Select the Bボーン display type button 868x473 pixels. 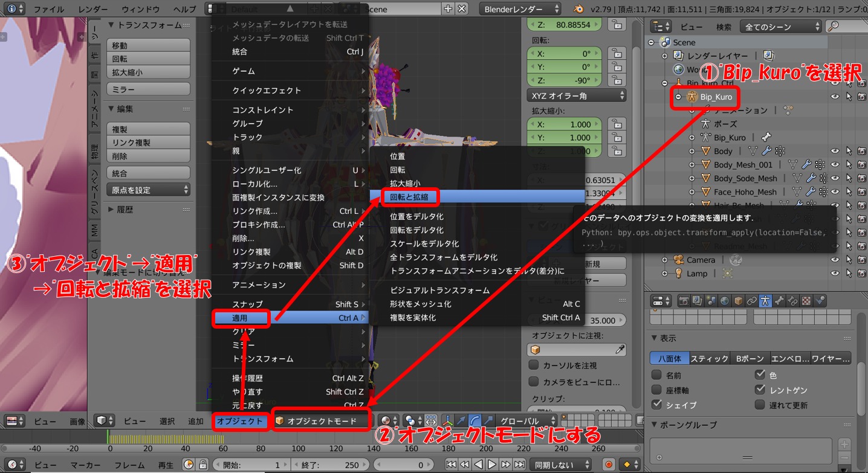[750, 358]
